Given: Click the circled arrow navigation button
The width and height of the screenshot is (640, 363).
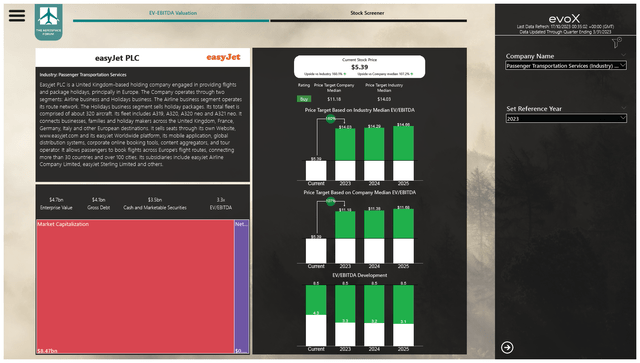Looking at the screenshot, I should [x=507, y=347].
